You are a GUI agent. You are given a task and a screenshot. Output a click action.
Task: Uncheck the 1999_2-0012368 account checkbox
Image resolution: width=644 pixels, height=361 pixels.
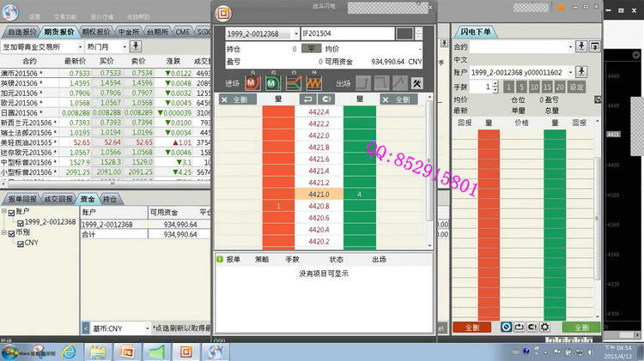(20, 223)
